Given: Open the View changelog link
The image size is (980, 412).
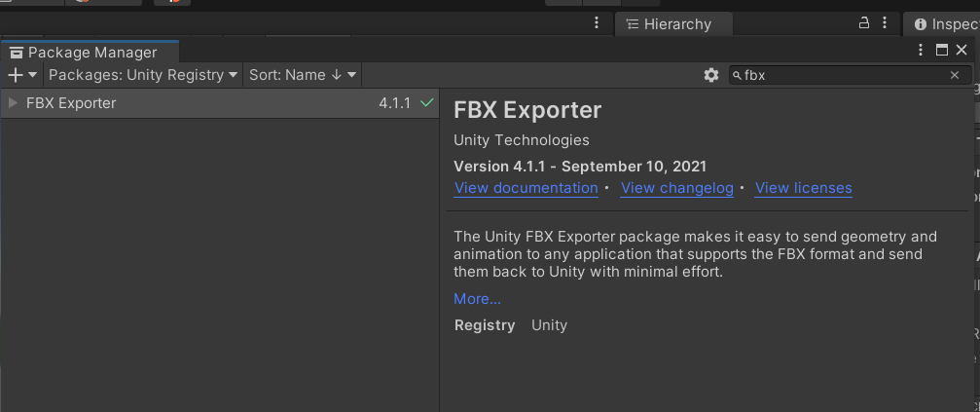Looking at the screenshot, I should 676,188.
